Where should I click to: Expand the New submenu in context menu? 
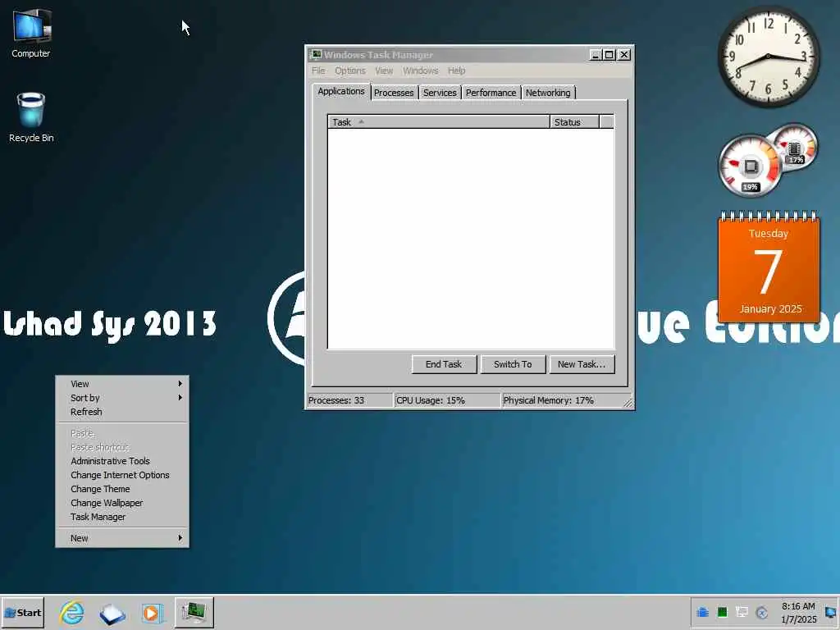click(122, 538)
